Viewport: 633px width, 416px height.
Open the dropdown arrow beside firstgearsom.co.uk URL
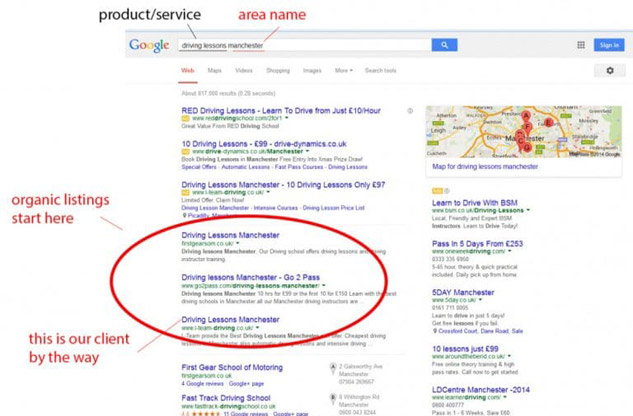pyautogui.click(x=239, y=243)
